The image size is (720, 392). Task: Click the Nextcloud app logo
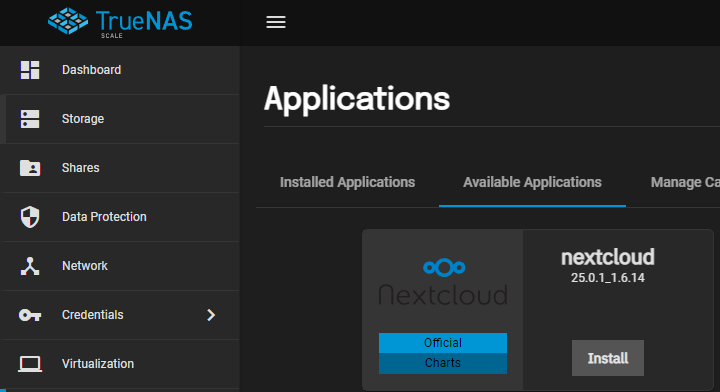click(443, 282)
